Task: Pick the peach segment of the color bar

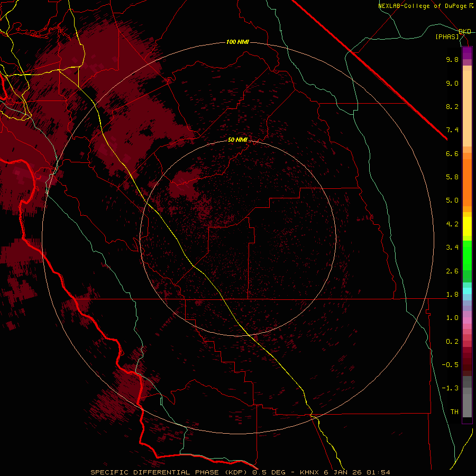Action: [x=467, y=108]
